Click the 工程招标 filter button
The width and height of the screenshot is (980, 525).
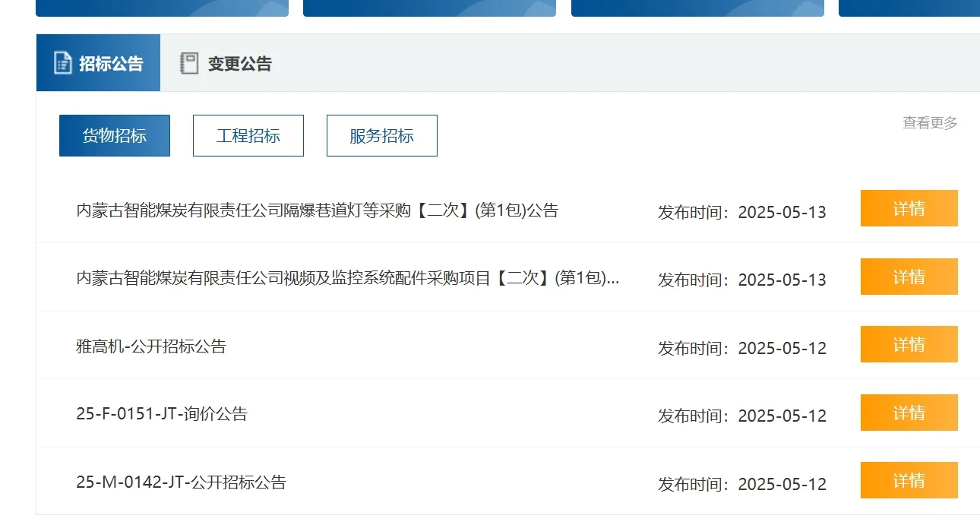coord(248,134)
